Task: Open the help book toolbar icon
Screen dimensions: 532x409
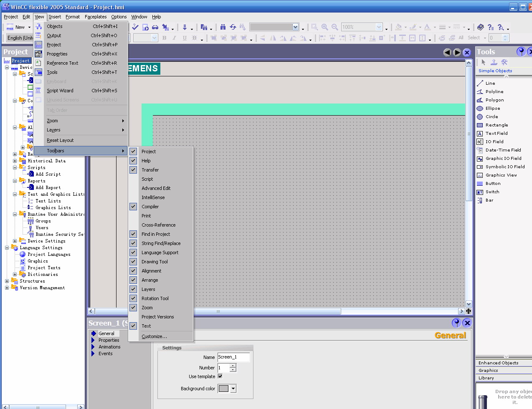Action: pos(481,27)
